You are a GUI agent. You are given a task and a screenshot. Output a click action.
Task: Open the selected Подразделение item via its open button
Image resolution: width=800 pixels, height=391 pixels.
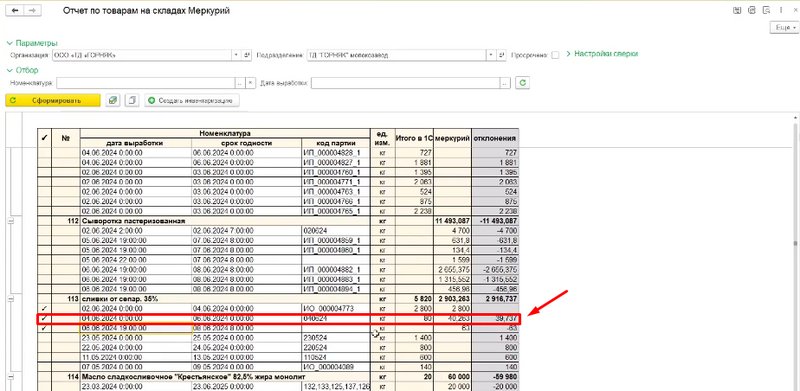(501, 55)
